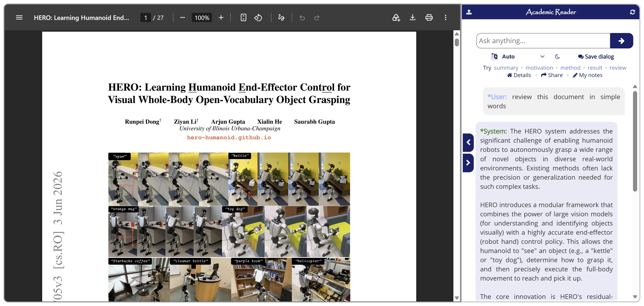This screenshot has height=306, width=644.
Task: Collapse panel with left chevron button
Action: pyautogui.click(x=468, y=142)
